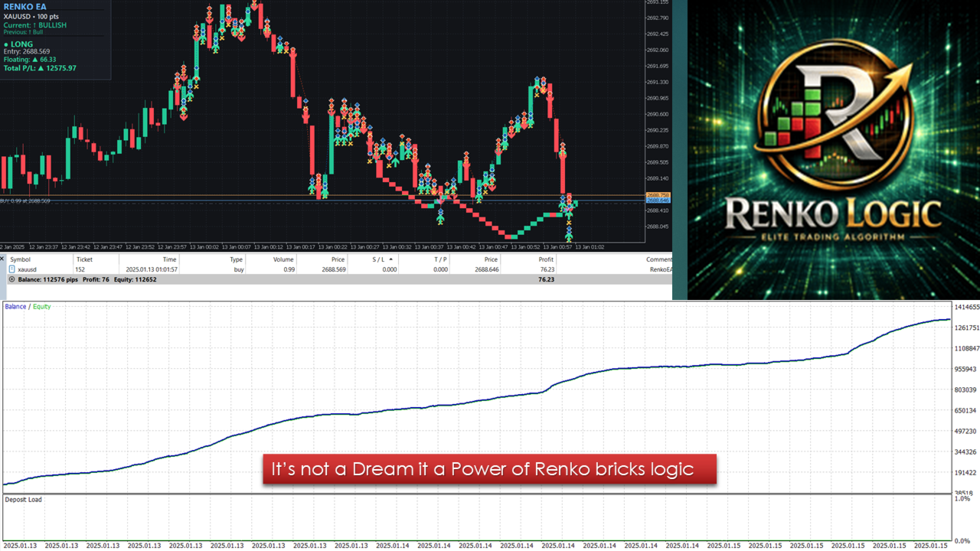
Task: Click the LONG position indicator
Action: [18, 44]
